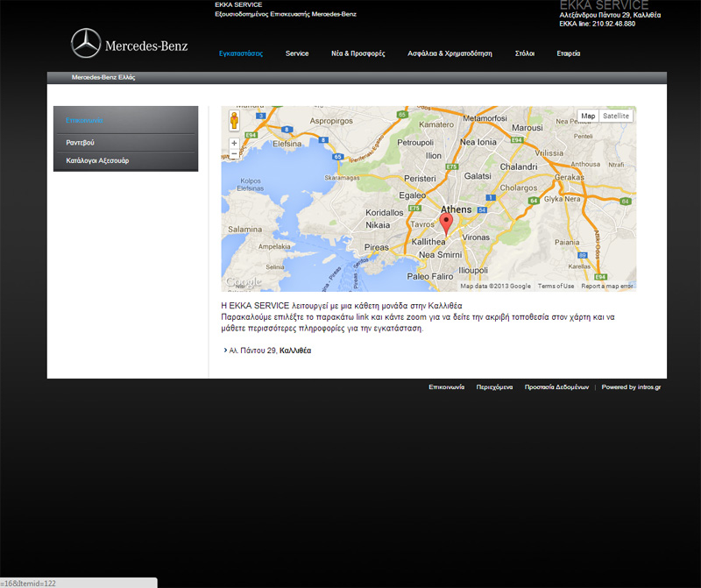This screenshot has height=588, width=701.
Task: Zoom in the map with plus button
Action: [x=234, y=142]
